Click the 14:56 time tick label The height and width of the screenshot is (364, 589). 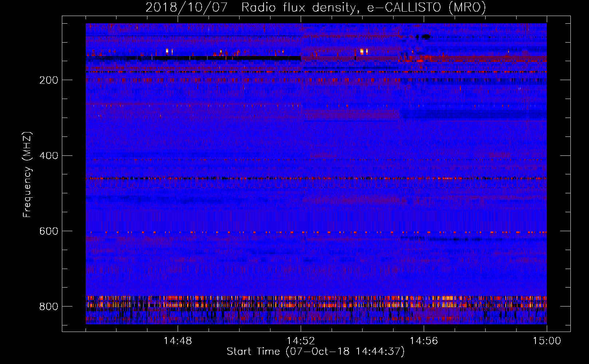(424, 341)
